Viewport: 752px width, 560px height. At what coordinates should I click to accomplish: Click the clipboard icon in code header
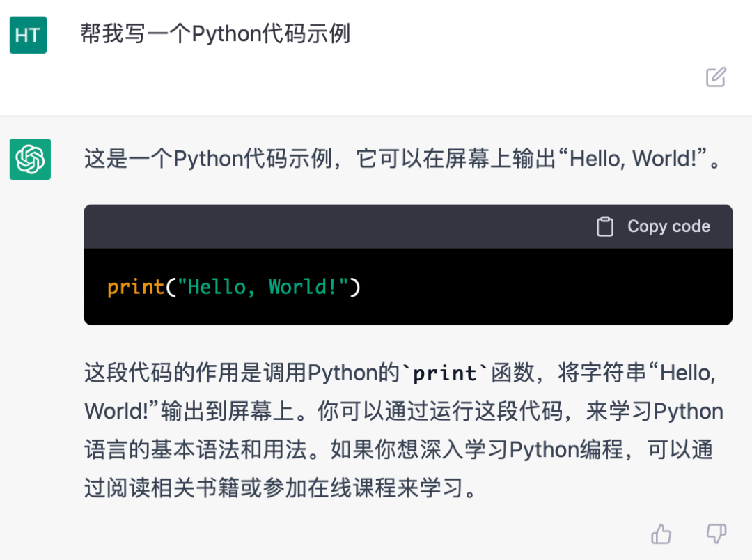[x=605, y=227]
